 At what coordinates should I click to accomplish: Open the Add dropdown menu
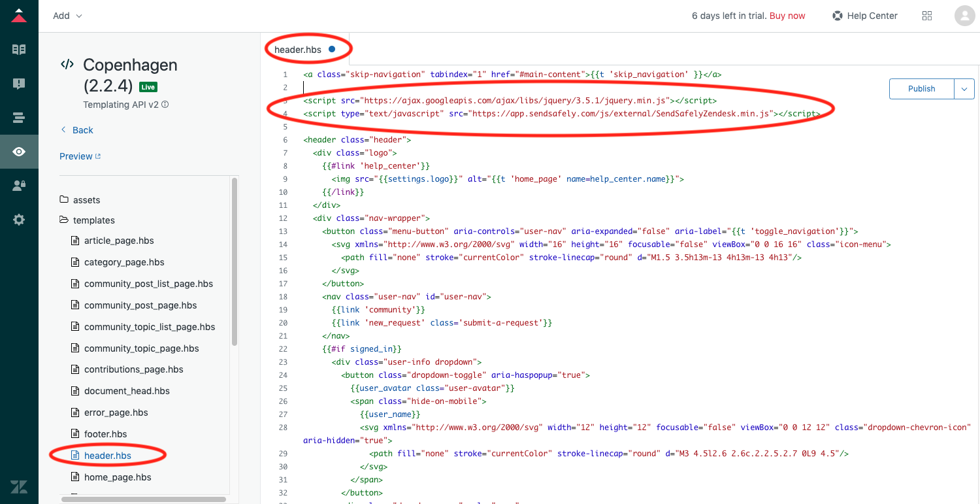[66, 15]
